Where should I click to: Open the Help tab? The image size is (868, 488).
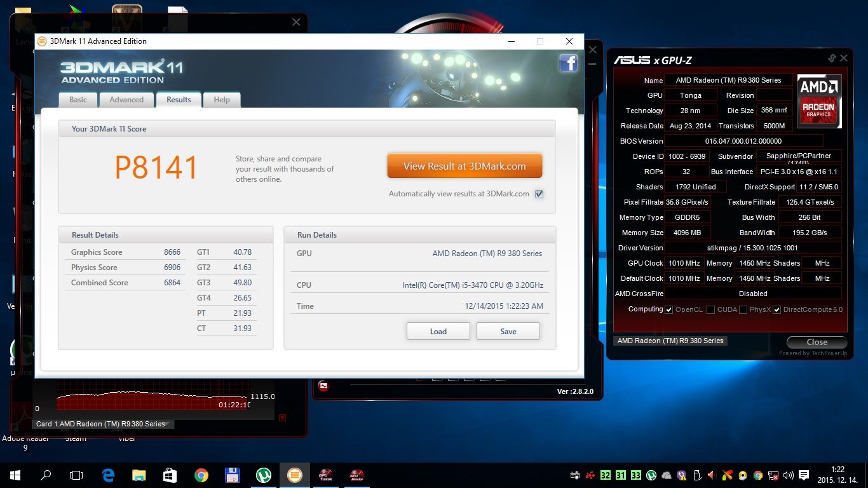[x=222, y=100]
